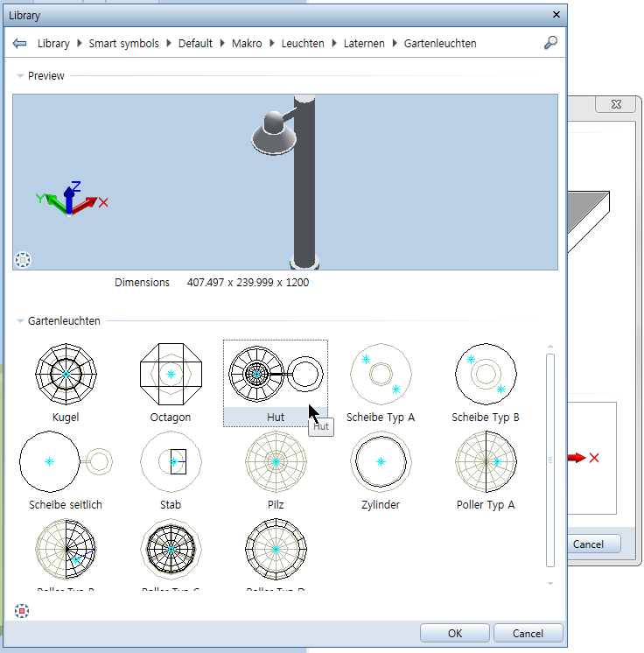This screenshot has height=653, width=644.
Task: Navigate to Leuchten in breadcrumb path
Action: click(302, 43)
